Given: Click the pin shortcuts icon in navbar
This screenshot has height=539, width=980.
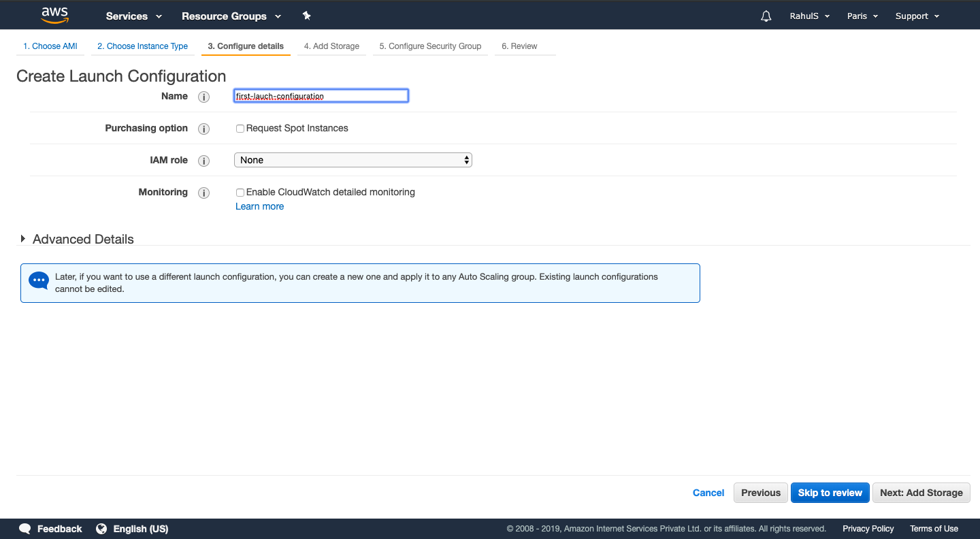Looking at the screenshot, I should tap(306, 15).
